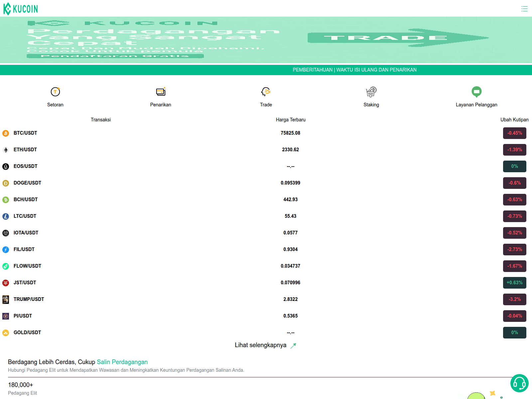
Task: Select the Staking menu label
Action: click(371, 105)
